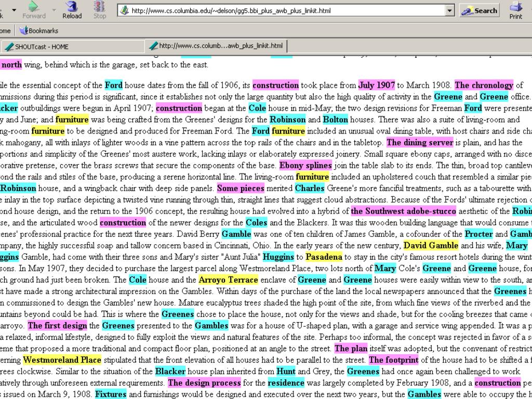The image size is (532, 399).
Task: Click highlighted name "Bolton"
Action: pos(335,119)
